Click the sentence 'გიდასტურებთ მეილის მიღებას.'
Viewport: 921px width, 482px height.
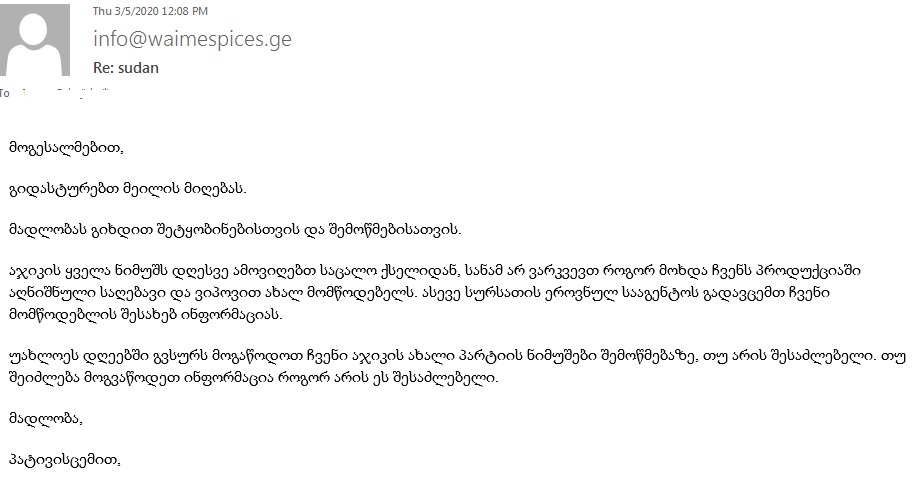click(x=127, y=188)
